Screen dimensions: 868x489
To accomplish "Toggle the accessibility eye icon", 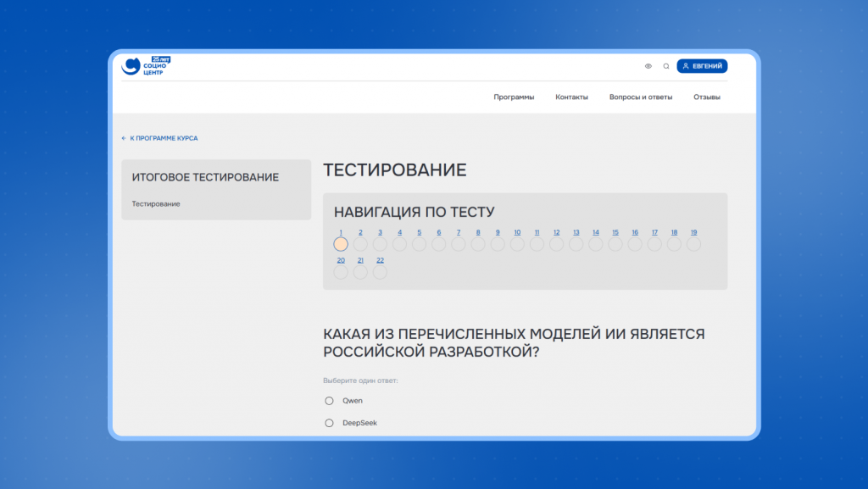I will click(x=648, y=66).
